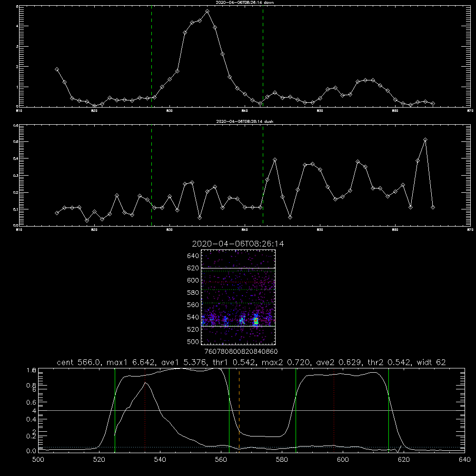Select the 'ave2 0.629' statistic

click(x=338, y=362)
